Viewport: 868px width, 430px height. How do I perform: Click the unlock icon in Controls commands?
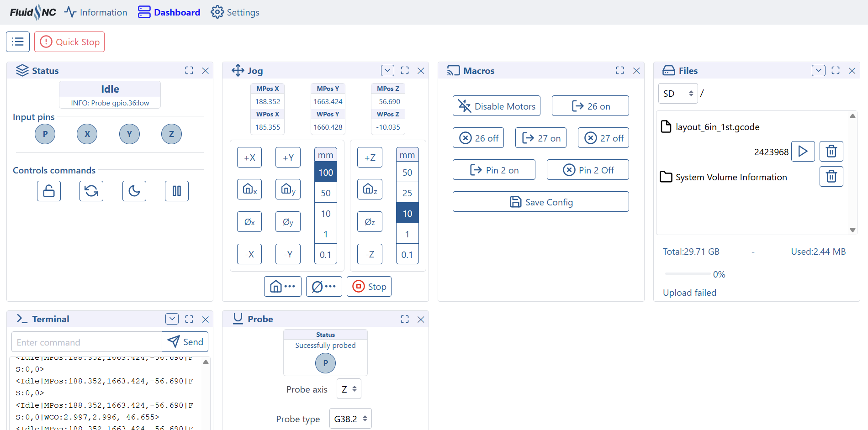pyautogui.click(x=49, y=191)
